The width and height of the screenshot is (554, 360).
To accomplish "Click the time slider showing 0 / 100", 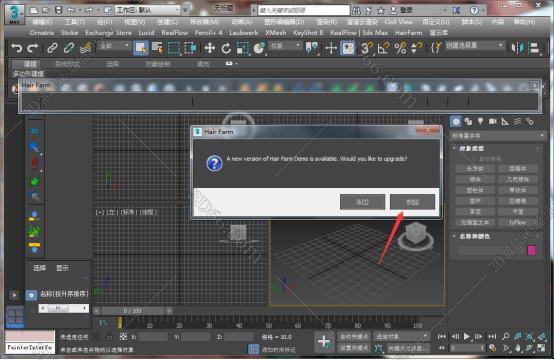I will [x=133, y=311].
